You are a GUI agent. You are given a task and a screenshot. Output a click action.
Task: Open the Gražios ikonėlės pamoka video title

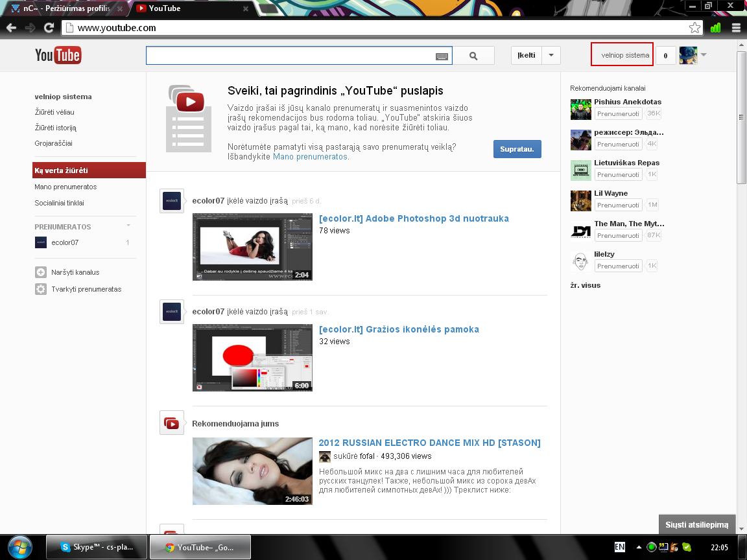click(x=399, y=329)
